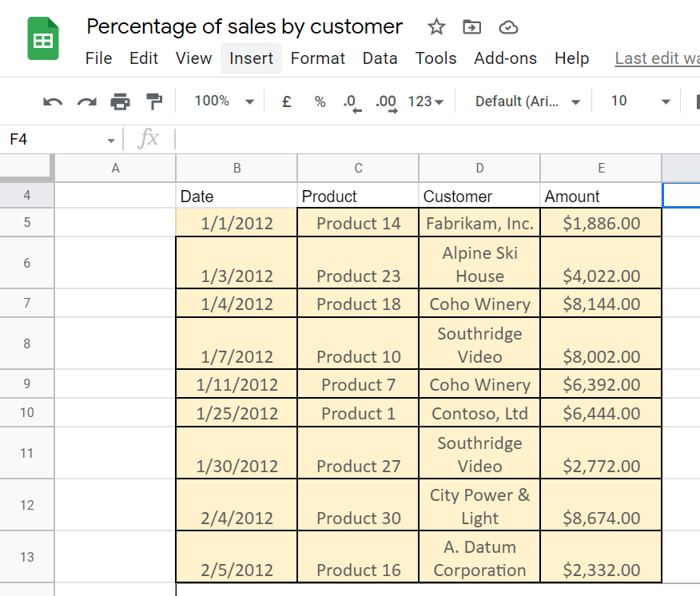The height and width of the screenshot is (596, 700).
Task: Open the Last edit history link
Action: pos(657,58)
